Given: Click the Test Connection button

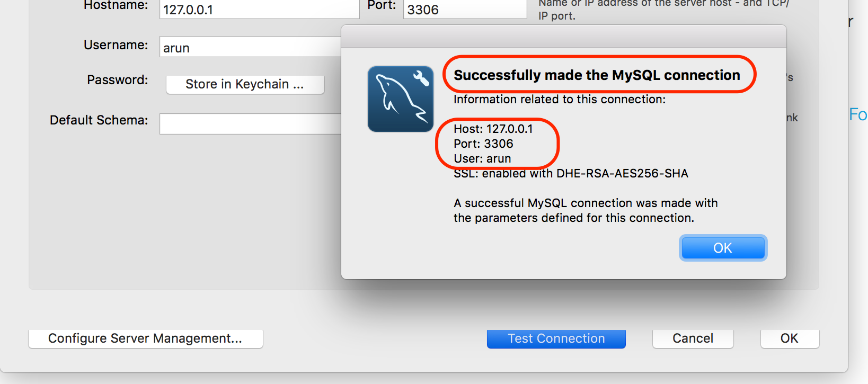Looking at the screenshot, I should pos(556,338).
